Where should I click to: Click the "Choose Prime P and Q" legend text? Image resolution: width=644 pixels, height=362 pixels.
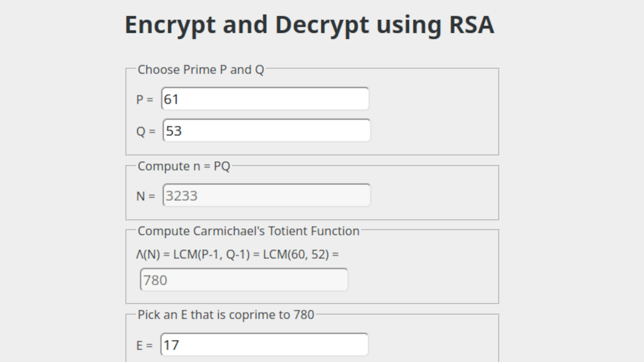(201, 69)
